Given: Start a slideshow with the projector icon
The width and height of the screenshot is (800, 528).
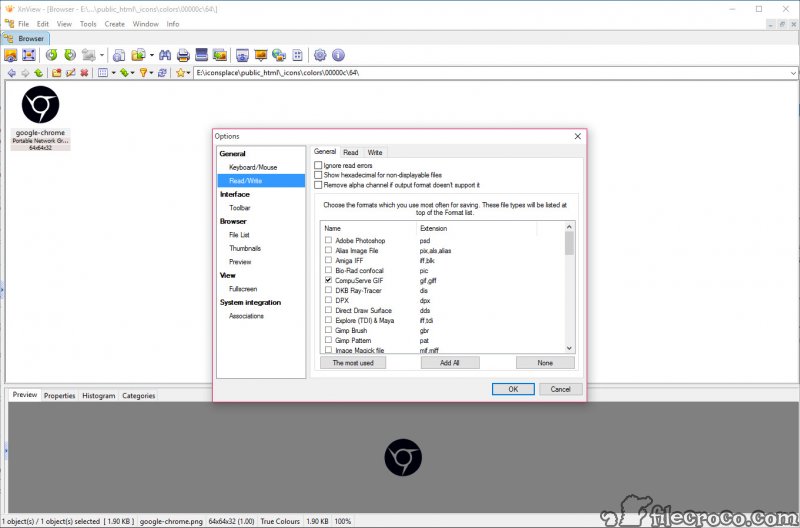Looking at the screenshot, I should click(x=261, y=55).
